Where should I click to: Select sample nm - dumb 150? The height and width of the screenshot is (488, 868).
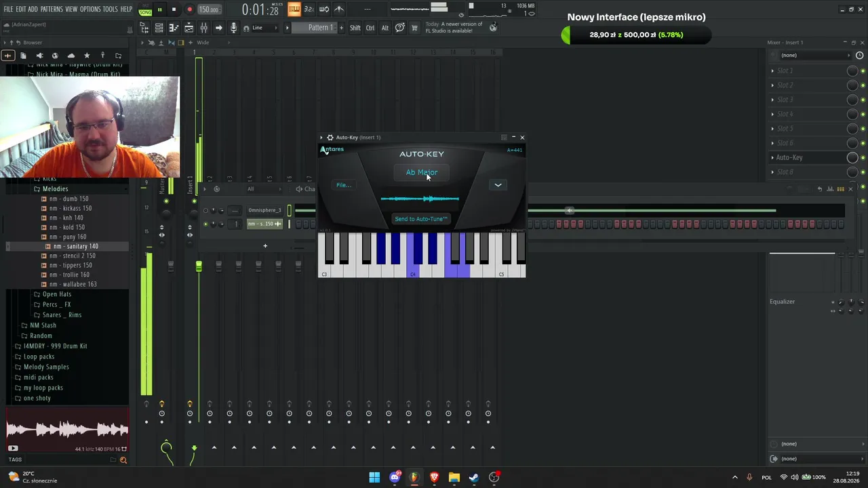pos(70,199)
